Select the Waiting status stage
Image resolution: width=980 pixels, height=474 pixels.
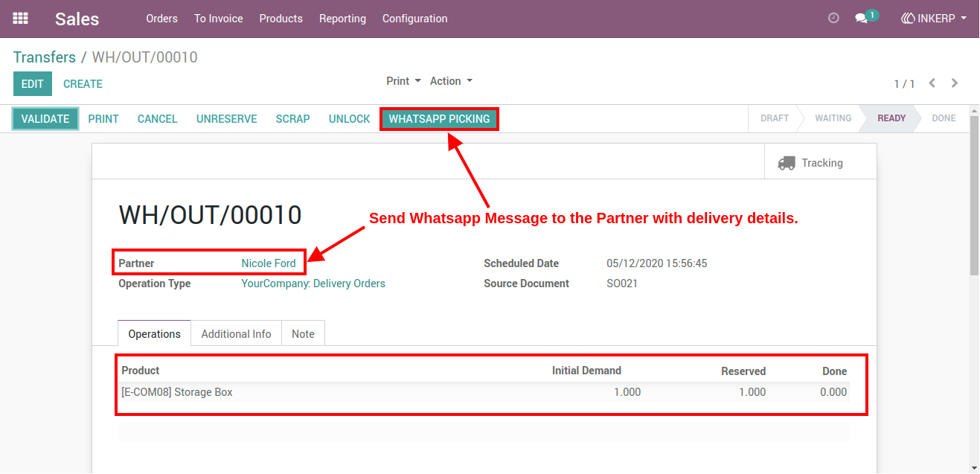click(833, 118)
